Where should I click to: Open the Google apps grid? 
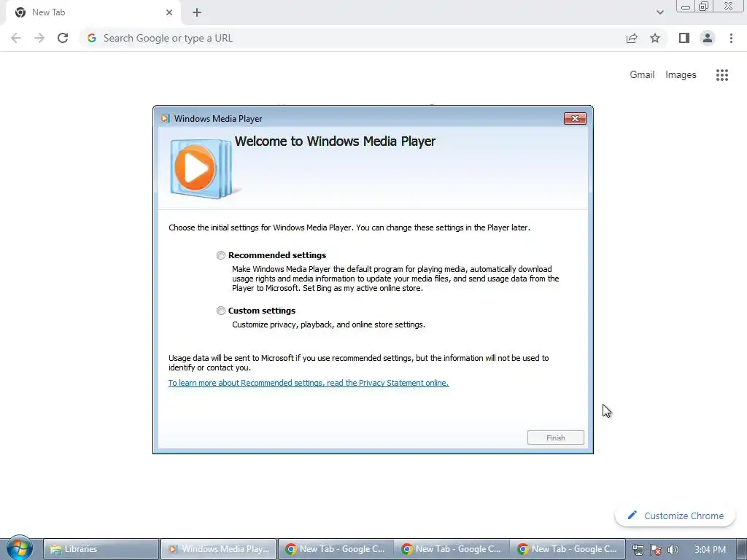tap(722, 75)
